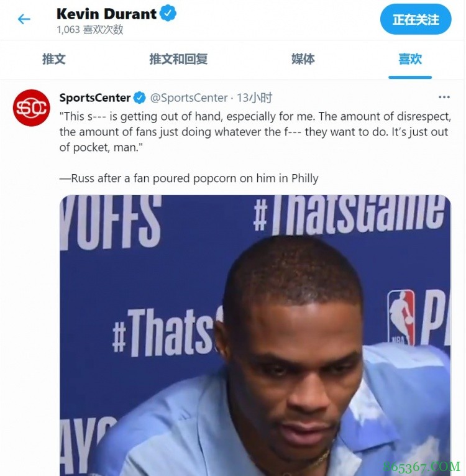Open the SportsCenter display name link
The width and height of the screenshot is (466, 476).
(94, 98)
